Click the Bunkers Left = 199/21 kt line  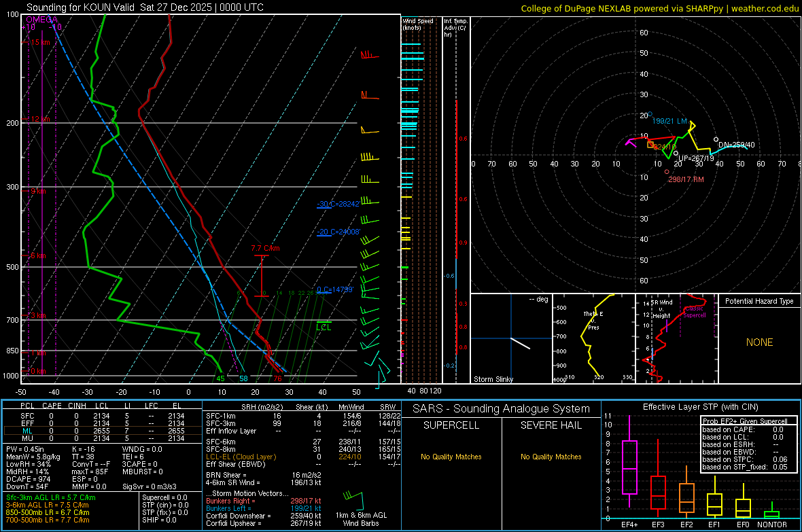[264, 508]
